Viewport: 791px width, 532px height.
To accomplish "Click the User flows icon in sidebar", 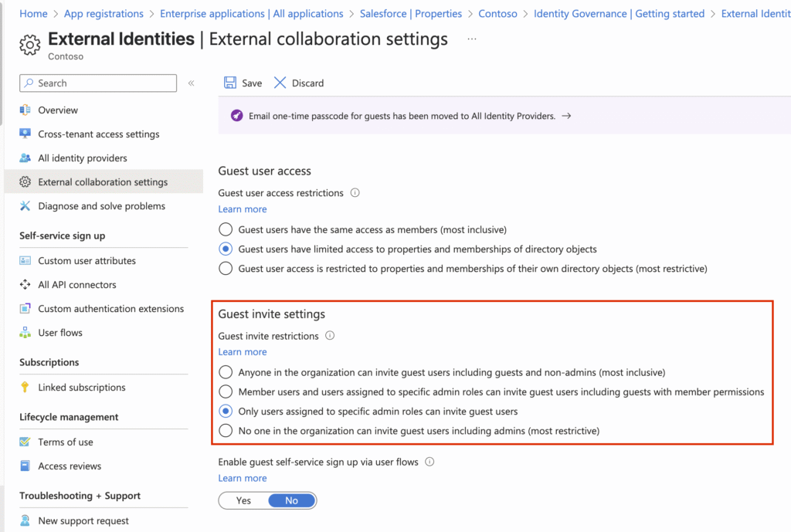I will pos(25,333).
